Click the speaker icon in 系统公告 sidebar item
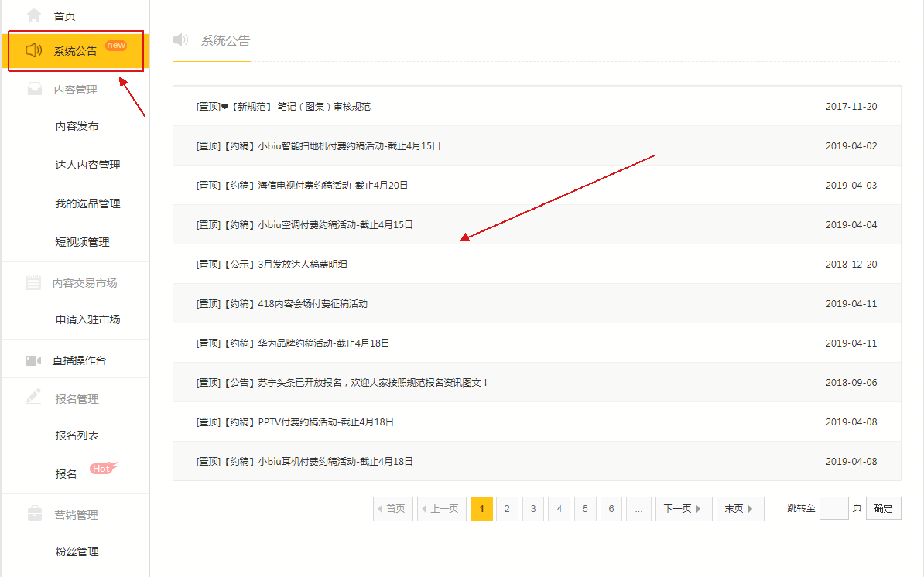 coord(33,50)
